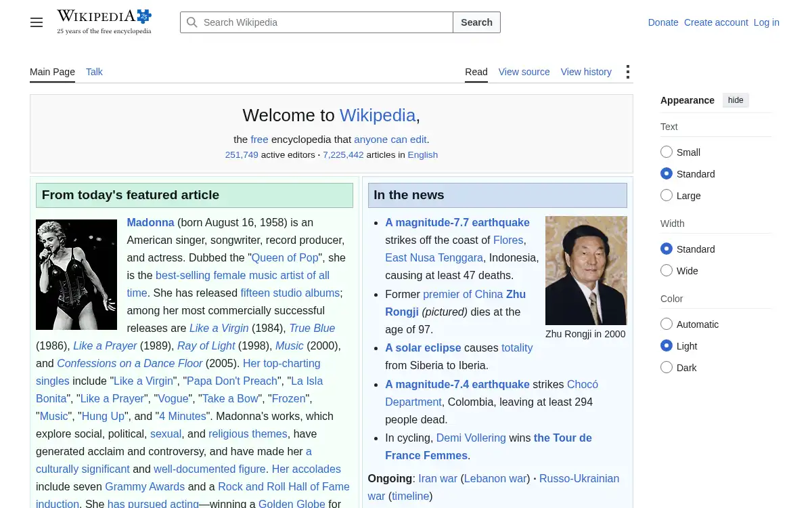Open Rock and Roll Hall of Fame link
The image size is (812, 508).
(x=284, y=486)
